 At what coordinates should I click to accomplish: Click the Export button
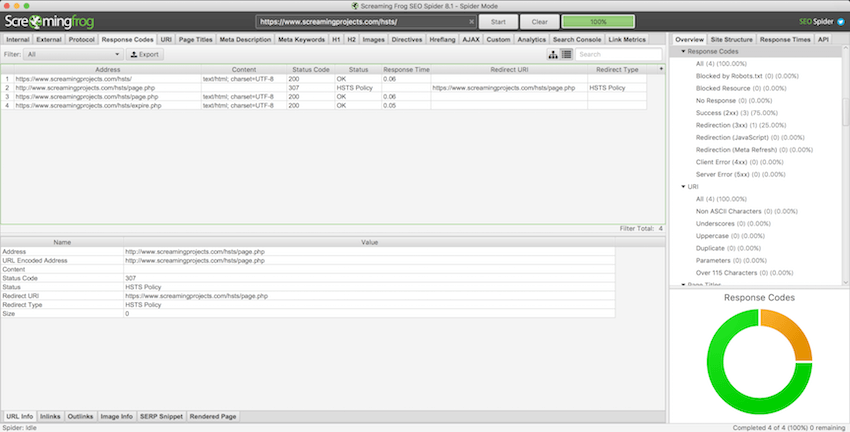145,54
